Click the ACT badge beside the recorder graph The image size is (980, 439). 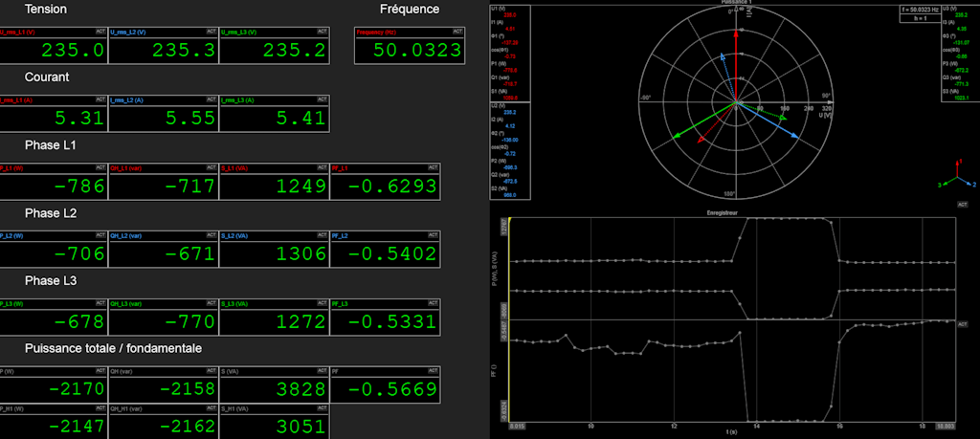[963, 324]
